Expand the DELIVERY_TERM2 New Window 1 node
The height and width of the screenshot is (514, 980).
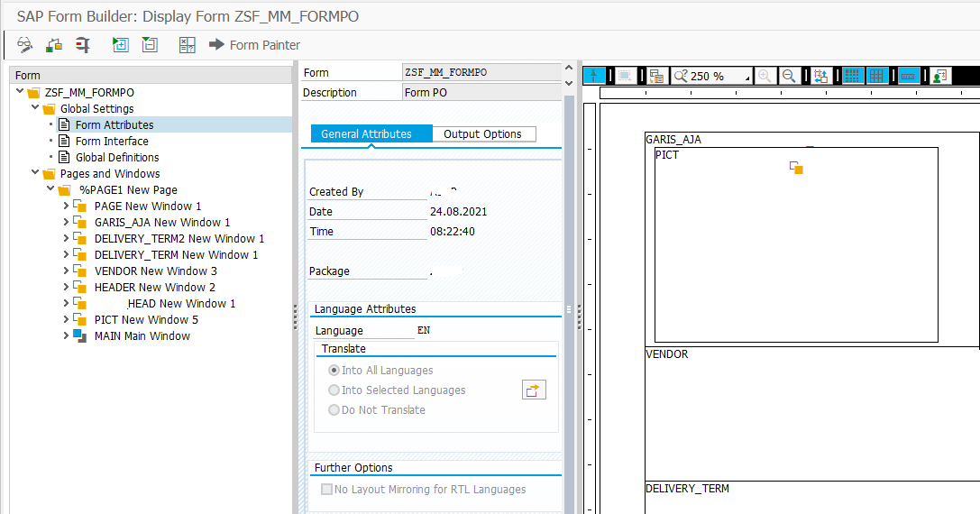[66, 238]
